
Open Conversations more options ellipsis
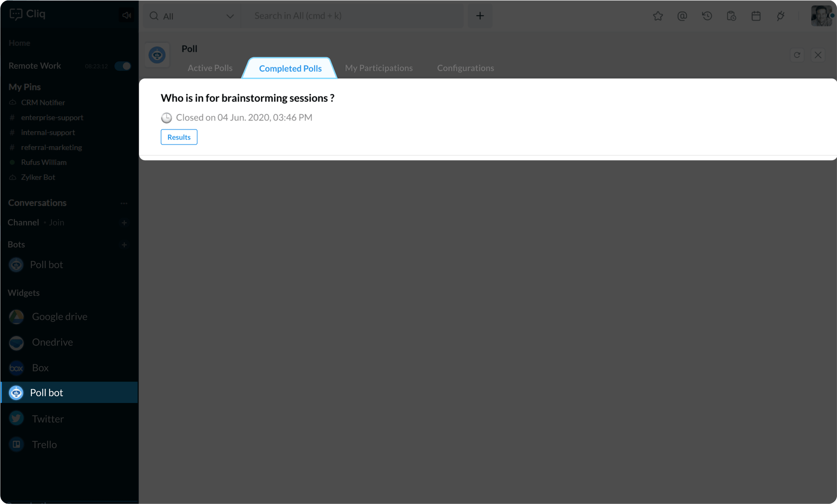[124, 203]
